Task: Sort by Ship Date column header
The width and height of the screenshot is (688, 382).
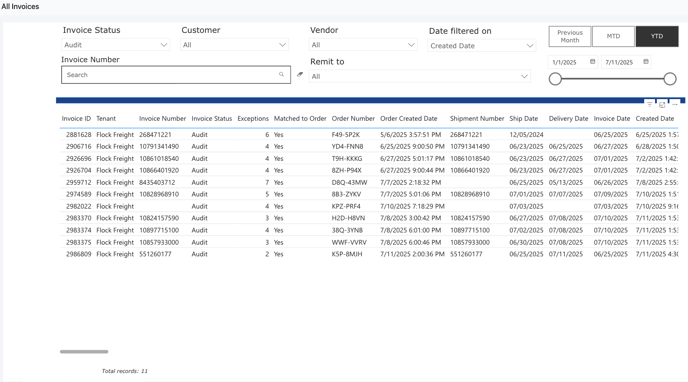Action: (523, 118)
